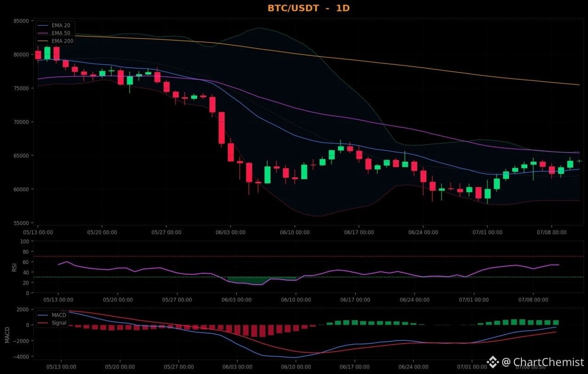Select 05/20 00:00 on the price chart axis
The image size is (588, 374).
102,232
